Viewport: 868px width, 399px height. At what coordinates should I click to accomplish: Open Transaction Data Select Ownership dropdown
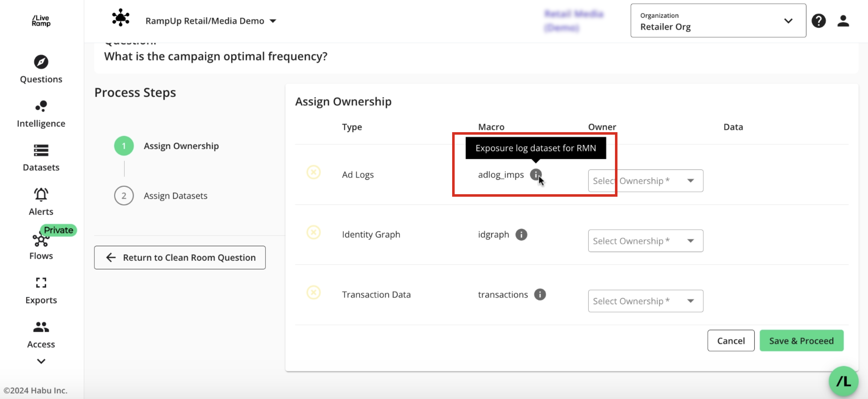(645, 301)
